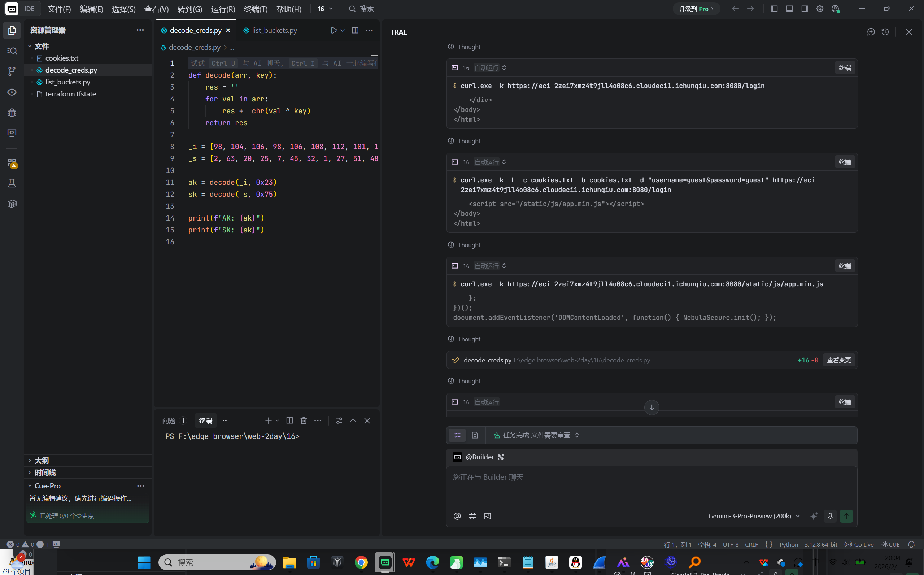The width and height of the screenshot is (924, 575).
Task: Click the run Python file play button
Action: [334, 30]
